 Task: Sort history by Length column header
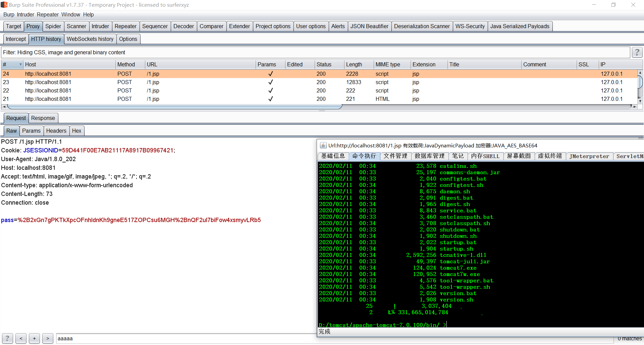coord(359,64)
